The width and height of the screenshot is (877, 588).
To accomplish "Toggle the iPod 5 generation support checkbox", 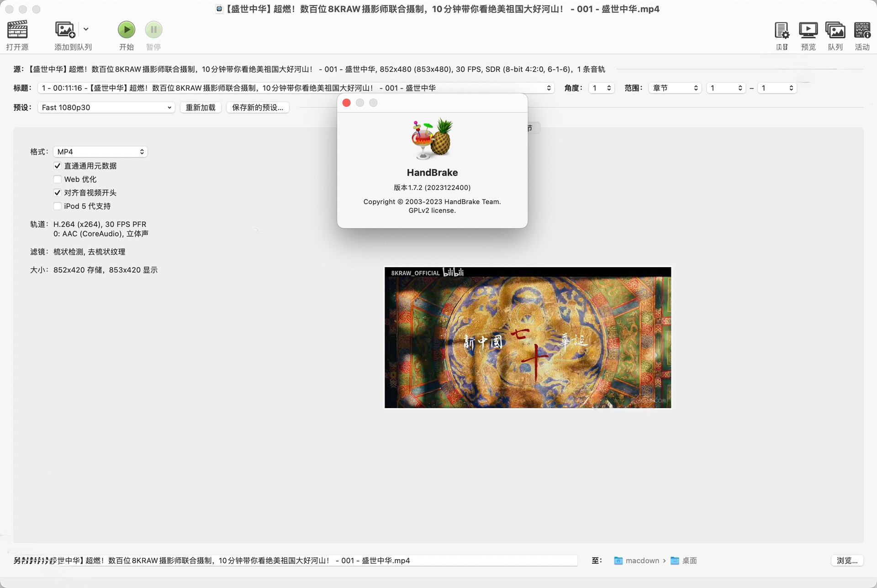I will coord(58,206).
